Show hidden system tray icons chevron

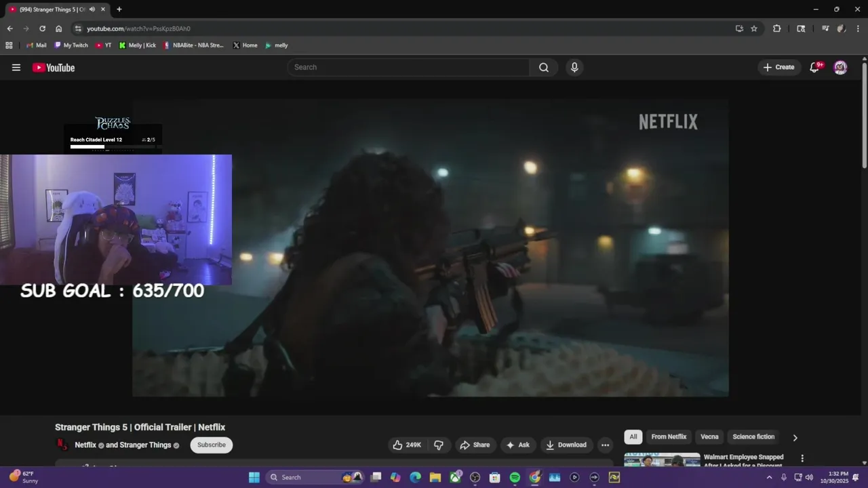(x=769, y=477)
